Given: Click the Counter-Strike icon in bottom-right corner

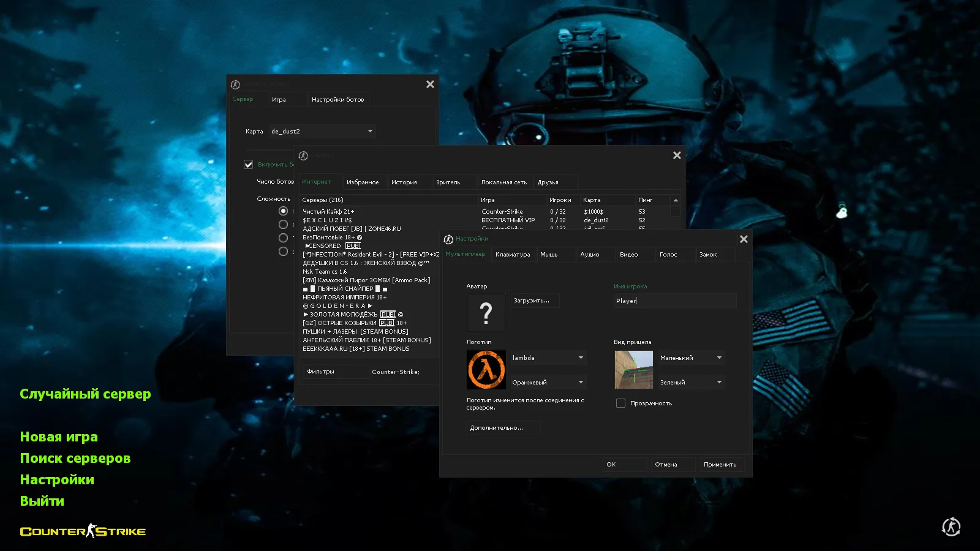Looking at the screenshot, I should (x=951, y=527).
